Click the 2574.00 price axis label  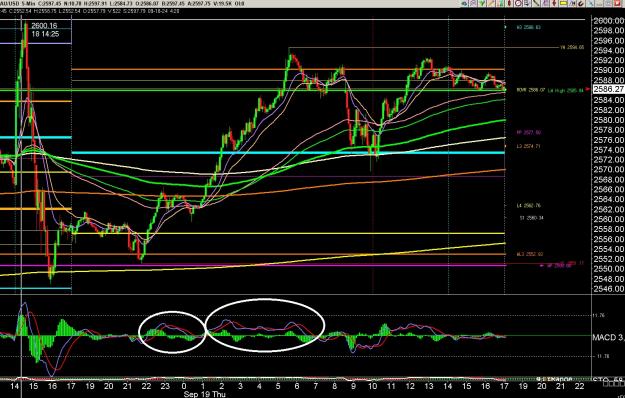[x=609, y=150]
